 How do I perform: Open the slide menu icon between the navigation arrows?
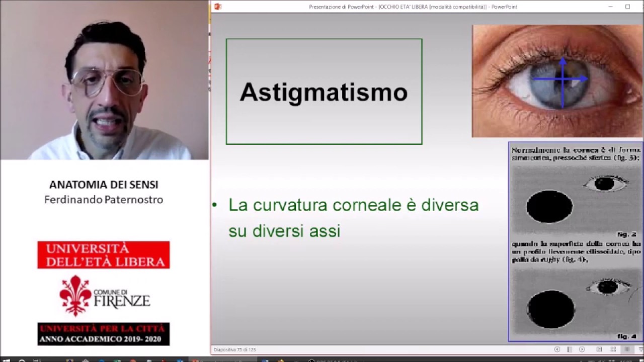click(570, 349)
